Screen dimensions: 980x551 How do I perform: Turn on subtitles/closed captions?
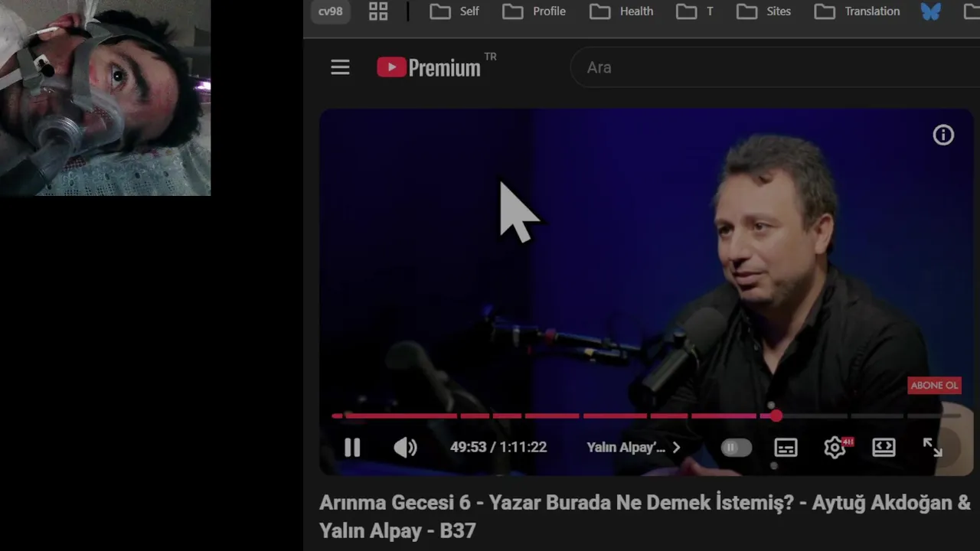point(786,448)
